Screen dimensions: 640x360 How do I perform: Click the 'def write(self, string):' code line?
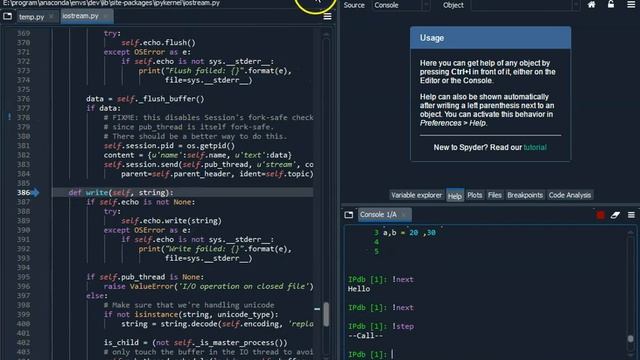pos(121,193)
